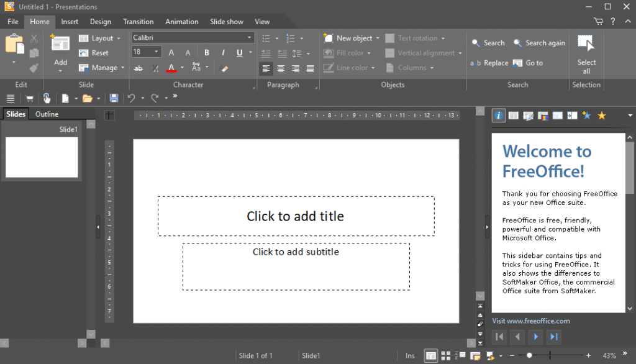Switch to the Animation ribbon tab

[182, 22]
